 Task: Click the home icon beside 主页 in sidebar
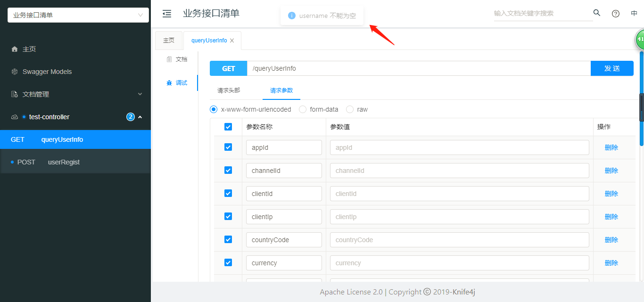click(x=15, y=49)
